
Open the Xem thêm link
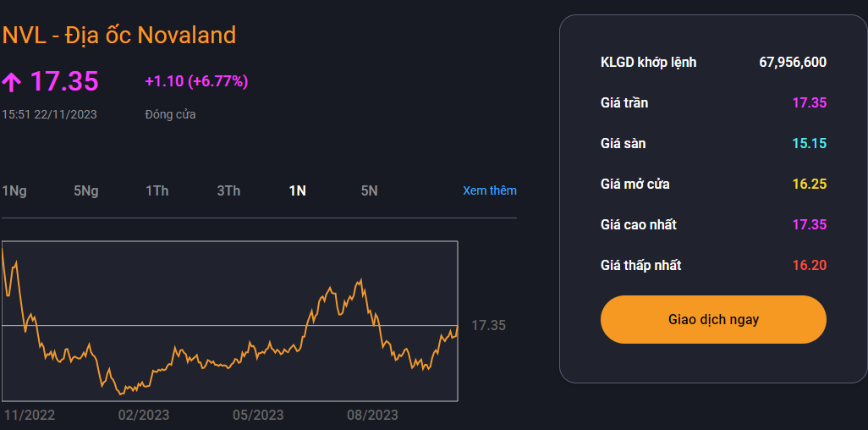coord(489,190)
